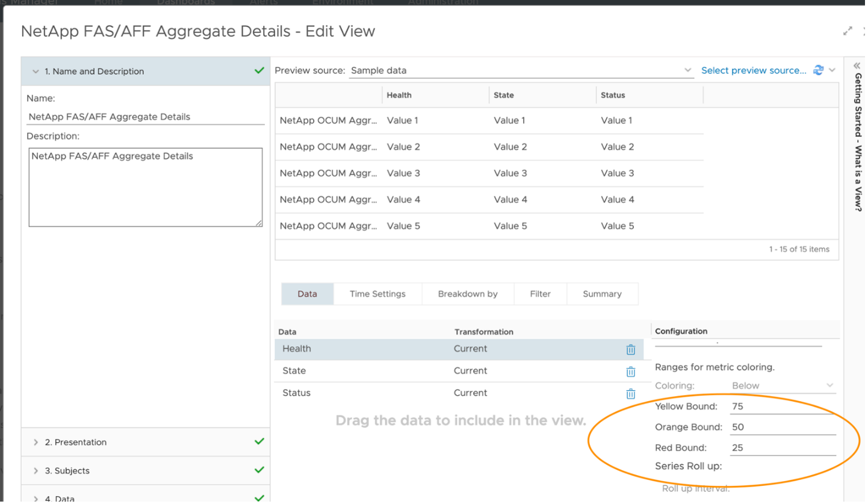Click the Status column header in preview
The image size is (868, 504).
pyautogui.click(x=613, y=95)
